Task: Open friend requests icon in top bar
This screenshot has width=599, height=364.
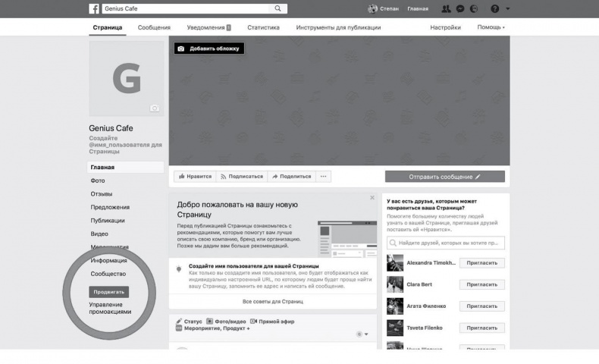Action: point(446,9)
